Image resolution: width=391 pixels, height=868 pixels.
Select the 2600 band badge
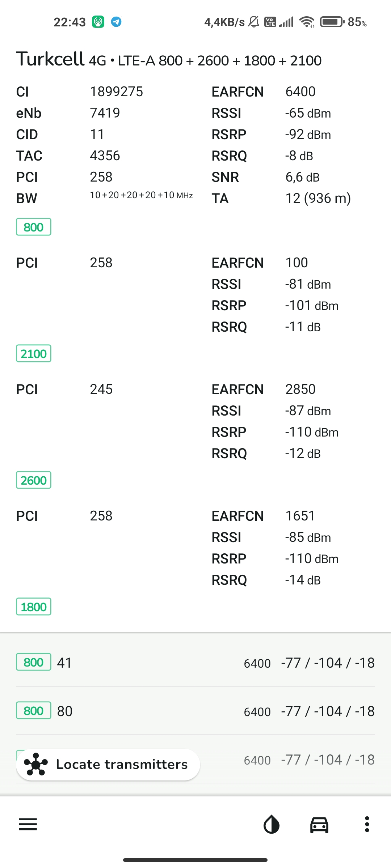click(34, 480)
